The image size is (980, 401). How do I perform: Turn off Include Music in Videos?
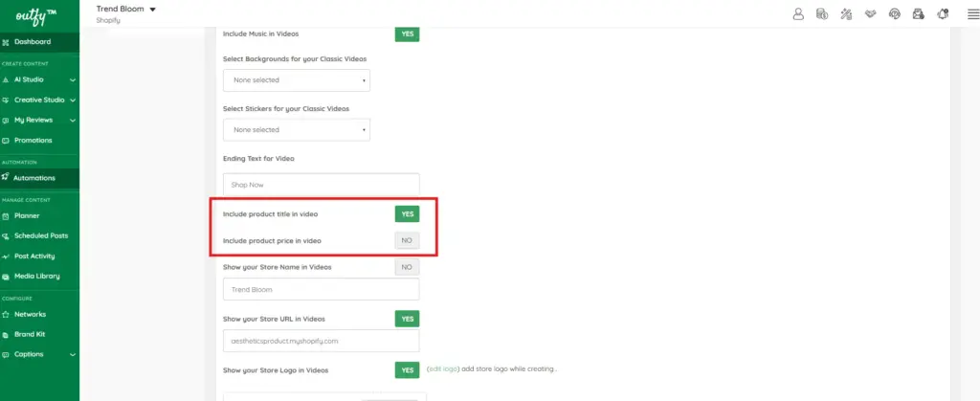pos(407,34)
